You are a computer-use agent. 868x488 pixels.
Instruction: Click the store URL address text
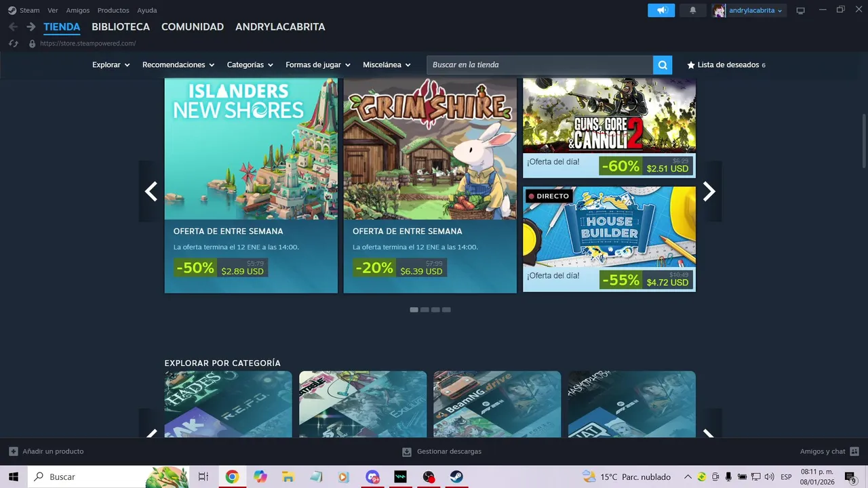[x=88, y=43]
